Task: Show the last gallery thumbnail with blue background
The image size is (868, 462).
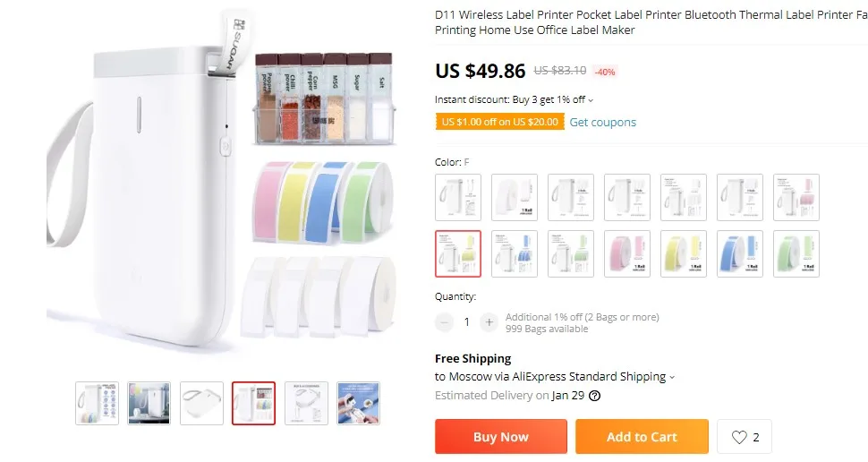Action: point(358,403)
